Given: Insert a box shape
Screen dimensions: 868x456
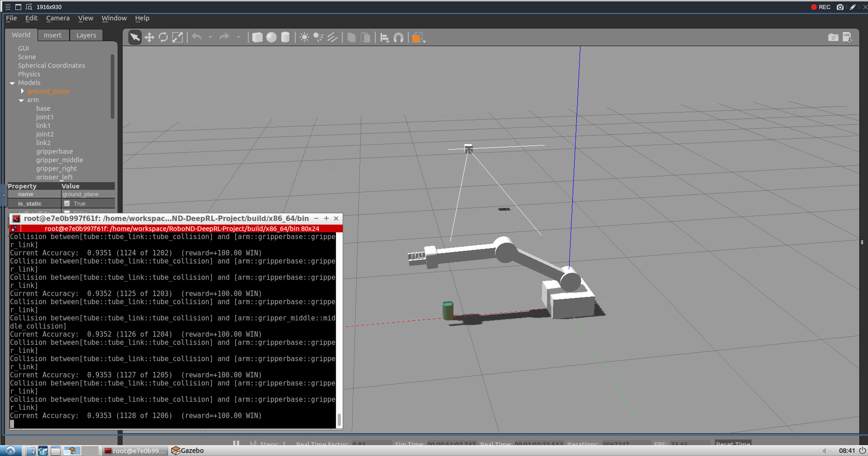Looking at the screenshot, I should click(257, 38).
